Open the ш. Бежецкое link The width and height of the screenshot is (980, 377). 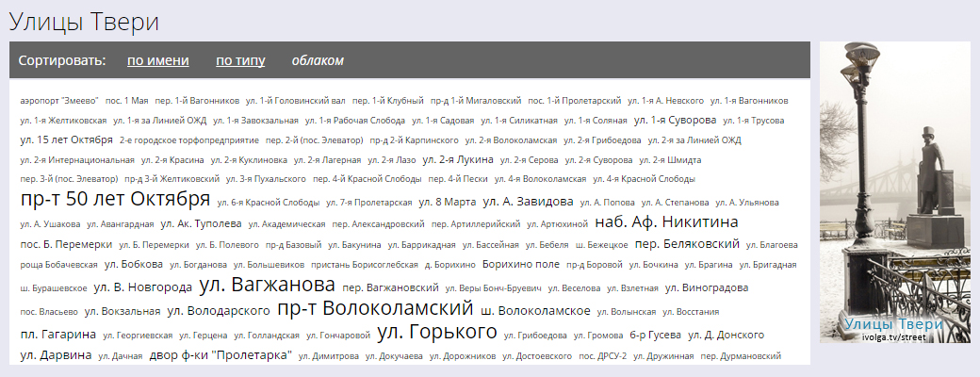[602, 244]
